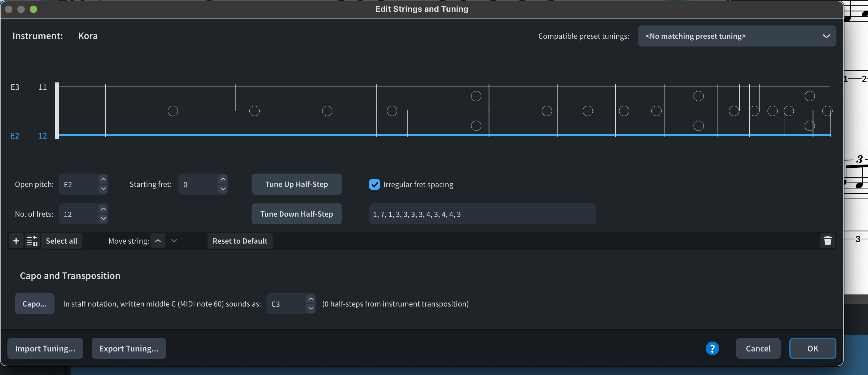Disable Irregular fret spacing checkbox
This screenshot has width=868, height=375.
click(374, 184)
